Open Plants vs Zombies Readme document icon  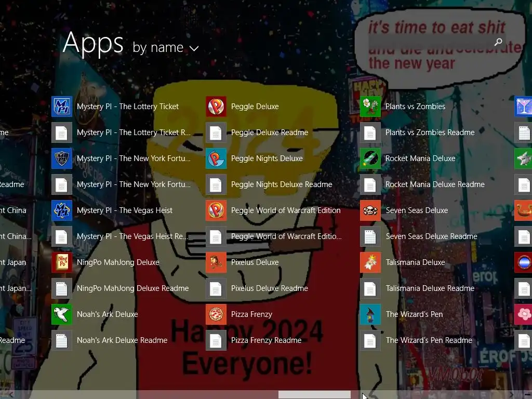tap(370, 132)
